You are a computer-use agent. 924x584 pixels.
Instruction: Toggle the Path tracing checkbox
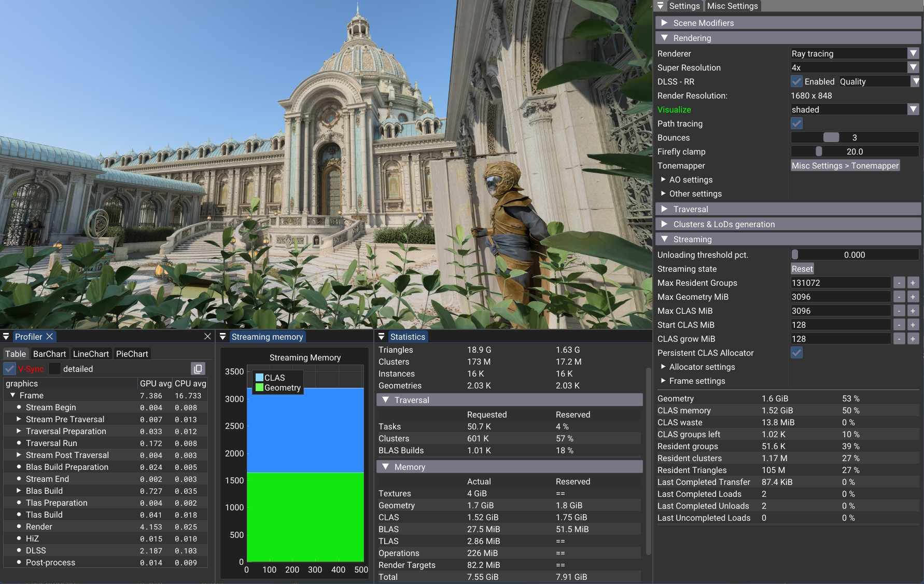(797, 123)
